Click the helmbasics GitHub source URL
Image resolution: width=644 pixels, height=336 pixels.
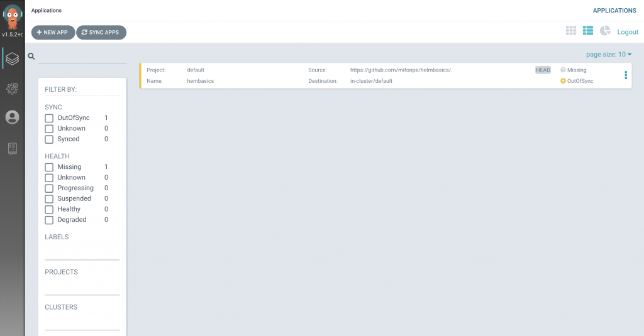coord(401,70)
